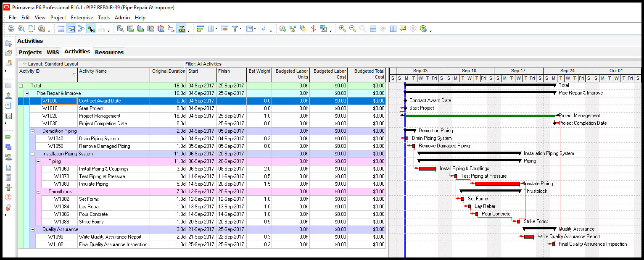Open Print Preview from the toolbar
The image size is (644, 260).
[21, 29]
